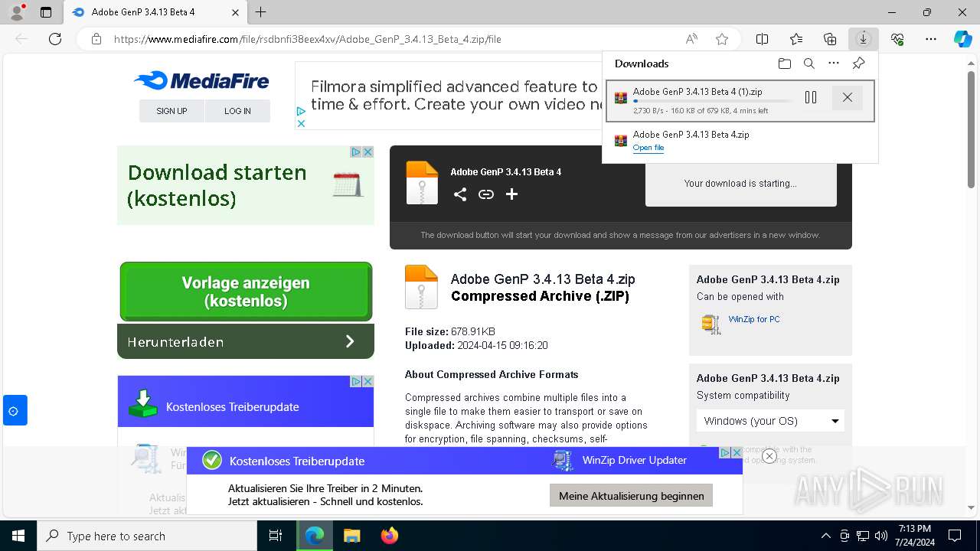This screenshot has height=551, width=980.
Task: Open browser Collections
Action: (x=830, y=39)
